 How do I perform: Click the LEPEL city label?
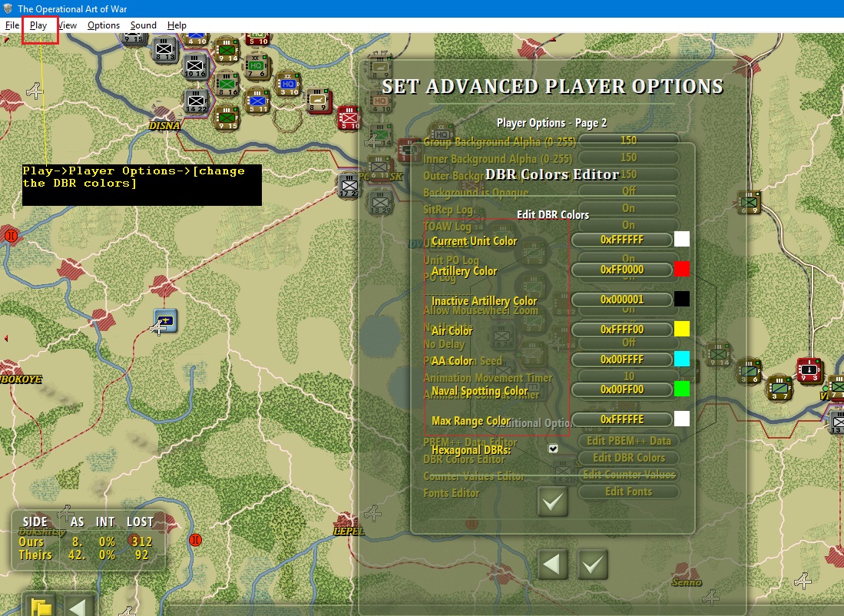(x=348, y=532)
